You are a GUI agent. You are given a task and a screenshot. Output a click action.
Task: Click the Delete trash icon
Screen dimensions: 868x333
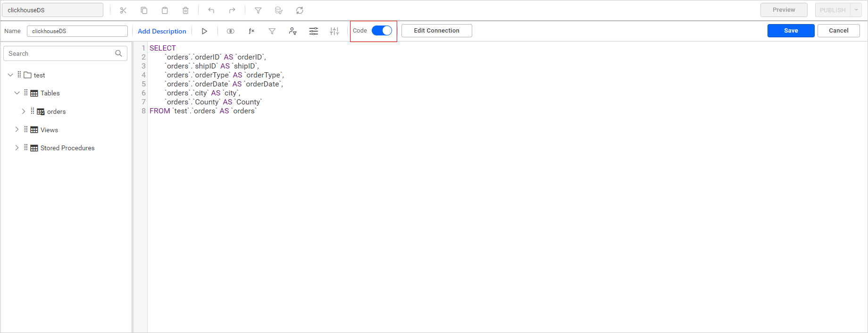tap(185, 10)
